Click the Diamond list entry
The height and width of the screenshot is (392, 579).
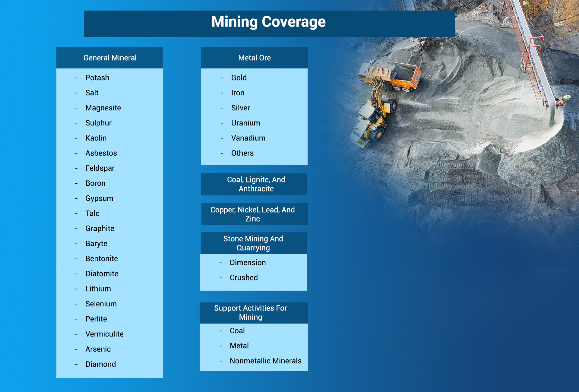click(101, 364)
